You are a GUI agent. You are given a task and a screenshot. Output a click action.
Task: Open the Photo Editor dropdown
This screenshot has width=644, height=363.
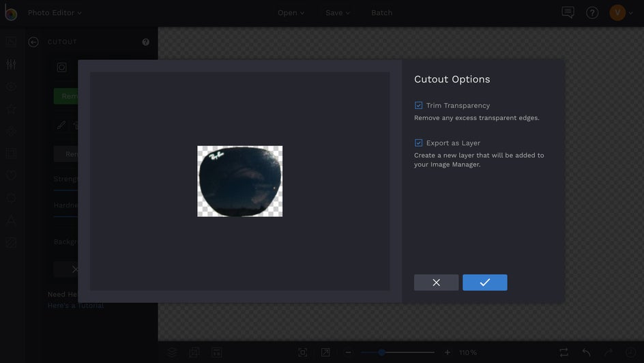tap(55, 13)
